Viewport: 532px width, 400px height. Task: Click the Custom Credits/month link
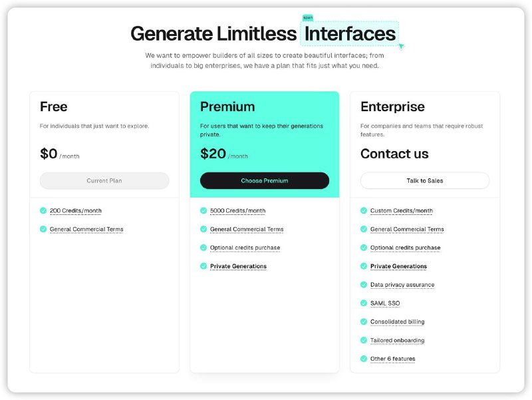click(401, 210)
